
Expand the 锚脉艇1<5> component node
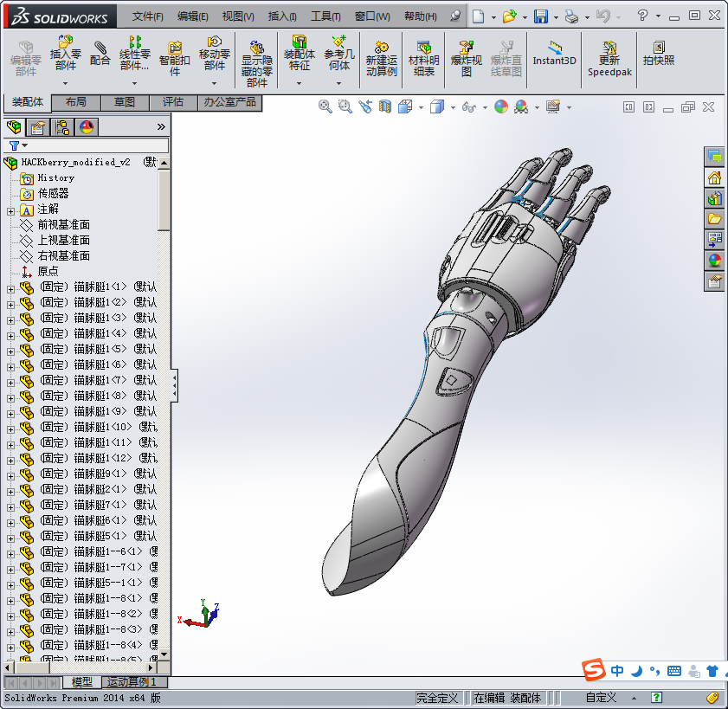pyautogui.click(x=10, y=351)
